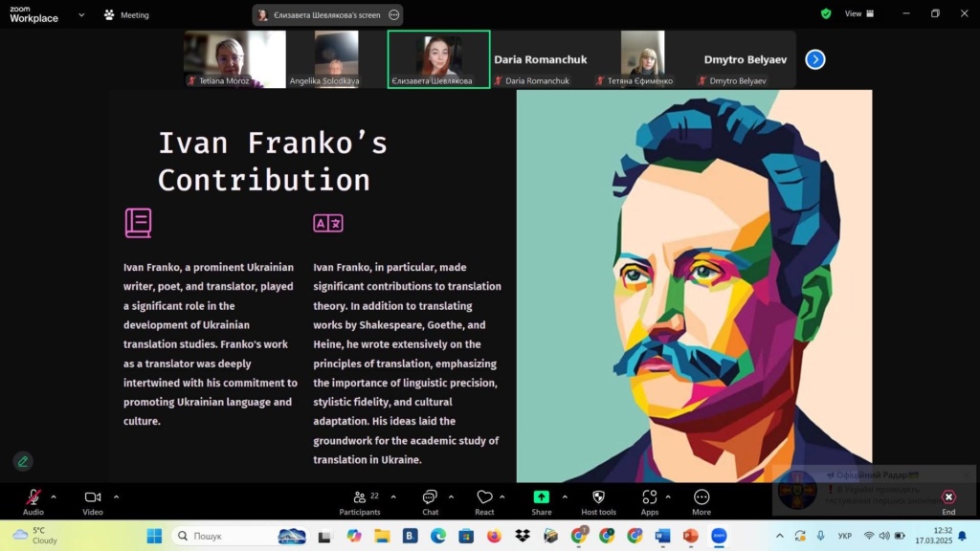This screenshot has height=551, width=980.
Task: Unmute the microphone using the Audio button
Action: pyautogui.click(x=33, y=502)
